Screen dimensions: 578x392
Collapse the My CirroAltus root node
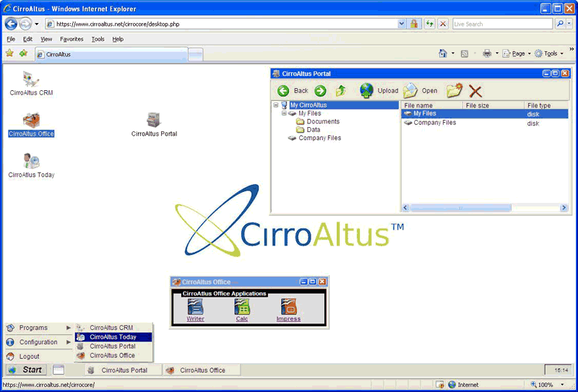(276, 105)
